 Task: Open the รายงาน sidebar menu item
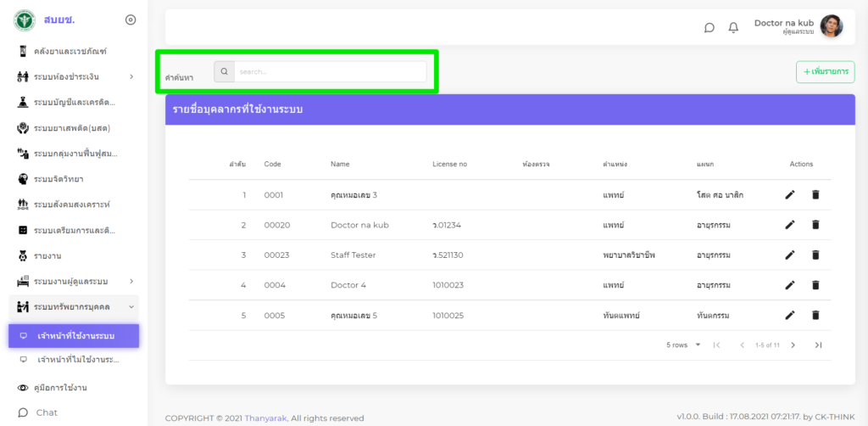(x=47, y=255)
